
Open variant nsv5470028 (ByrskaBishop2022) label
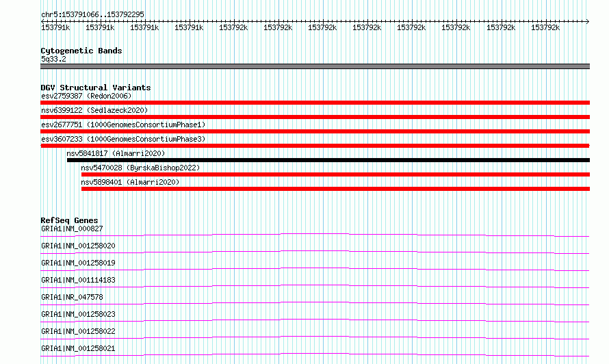click(x=140, y=168)
